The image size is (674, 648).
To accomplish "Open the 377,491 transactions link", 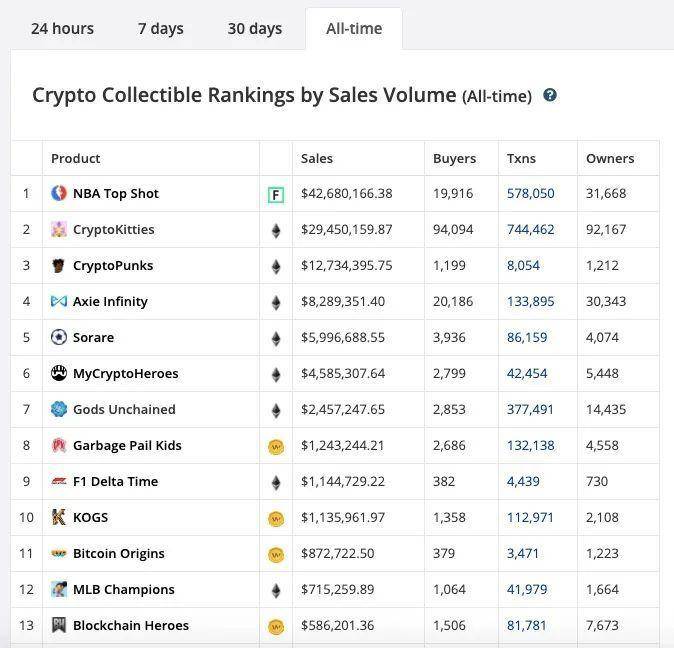I will [530, 410].
